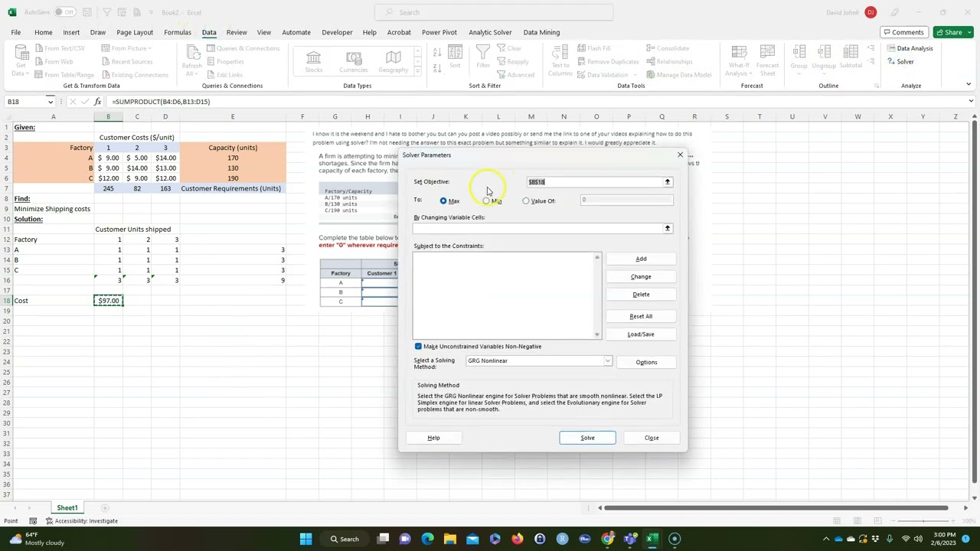Click the Solve button
The height and width of the screenshot is (551, 980).
[587, 438]
